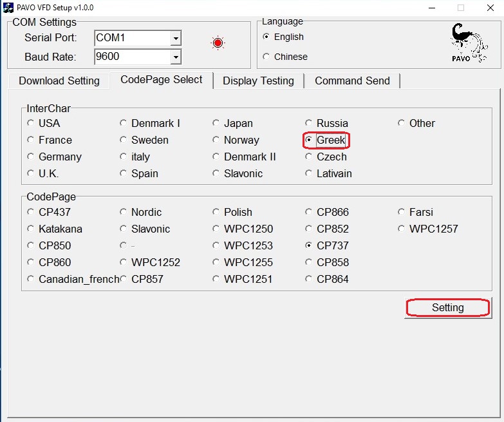Open the Serial Port dropdown arrow
This screenshot has height=422, width=504.
click(176, 38)
